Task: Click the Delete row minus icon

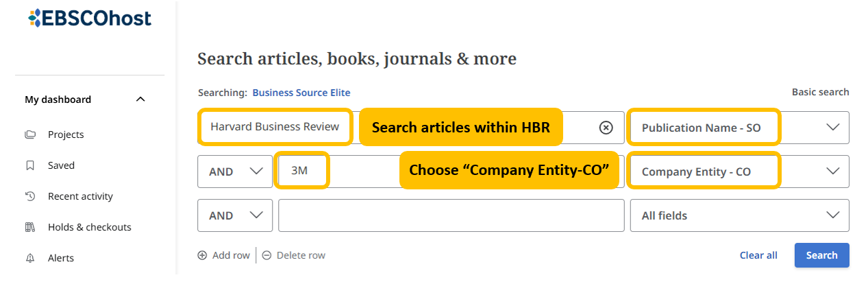Action: click(266, 255)
